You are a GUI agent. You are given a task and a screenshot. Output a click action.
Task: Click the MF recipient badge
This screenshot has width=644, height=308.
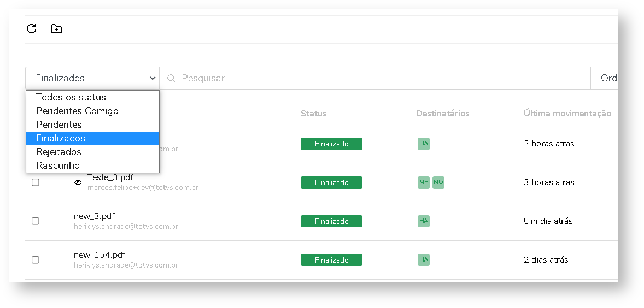click(x=424, y=182)
